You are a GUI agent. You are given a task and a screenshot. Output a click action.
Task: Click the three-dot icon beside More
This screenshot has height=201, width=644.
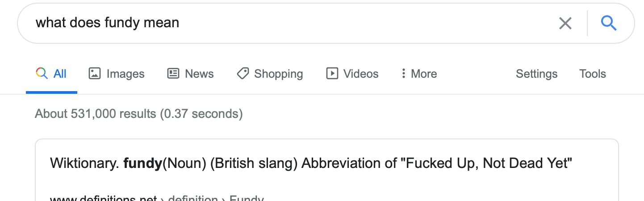click(x=403, y=74)
